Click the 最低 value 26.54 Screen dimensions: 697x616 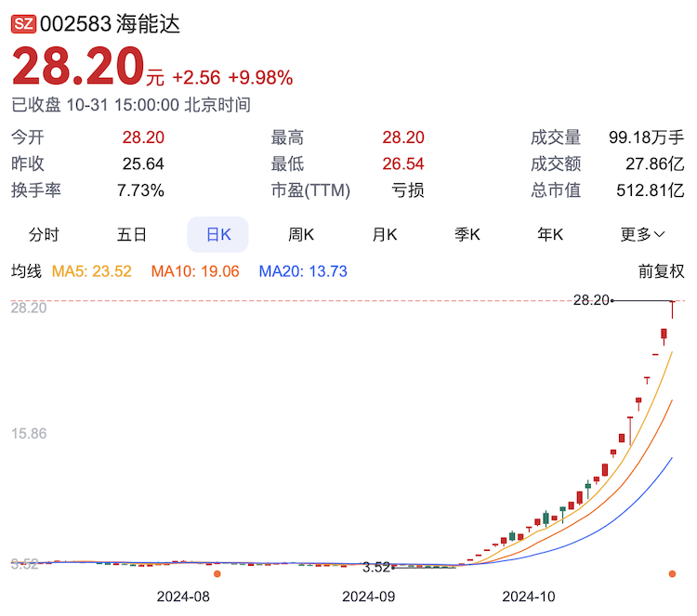[403, 164]
